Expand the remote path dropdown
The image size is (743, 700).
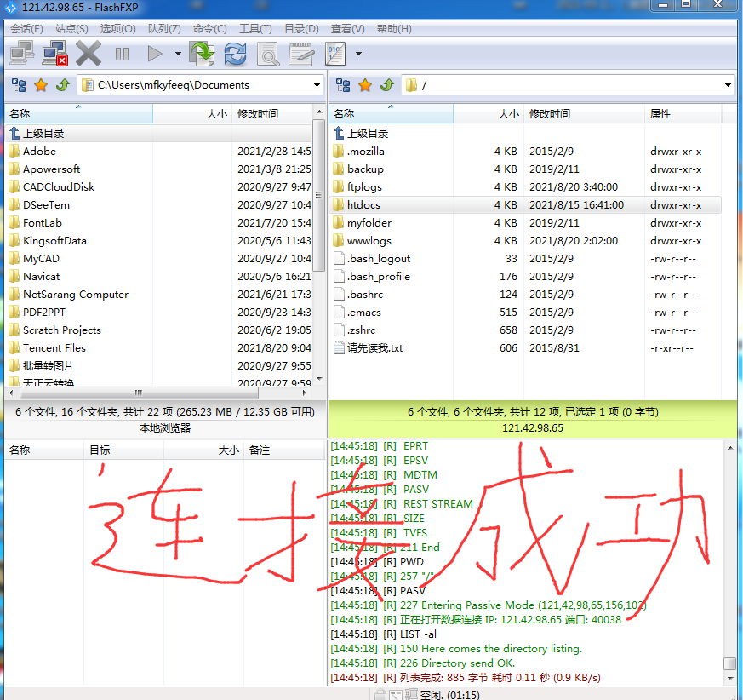pos(728,85)
